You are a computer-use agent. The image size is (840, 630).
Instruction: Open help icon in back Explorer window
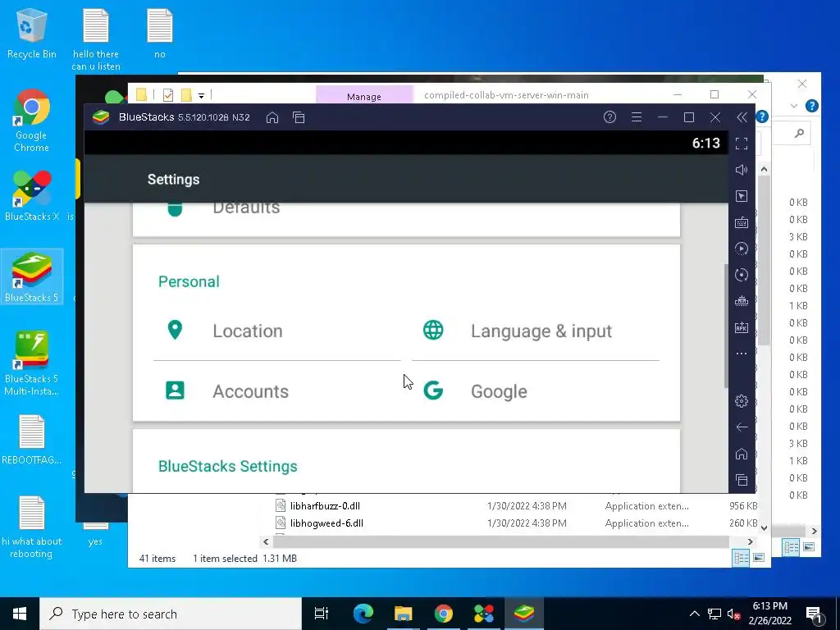812,106
